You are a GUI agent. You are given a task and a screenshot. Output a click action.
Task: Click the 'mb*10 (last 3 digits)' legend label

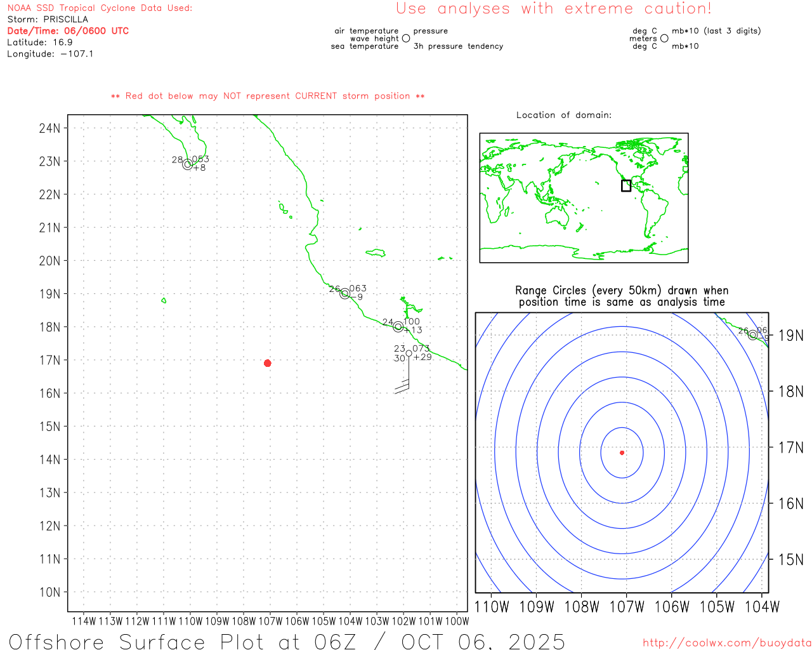tap(716, 30)
